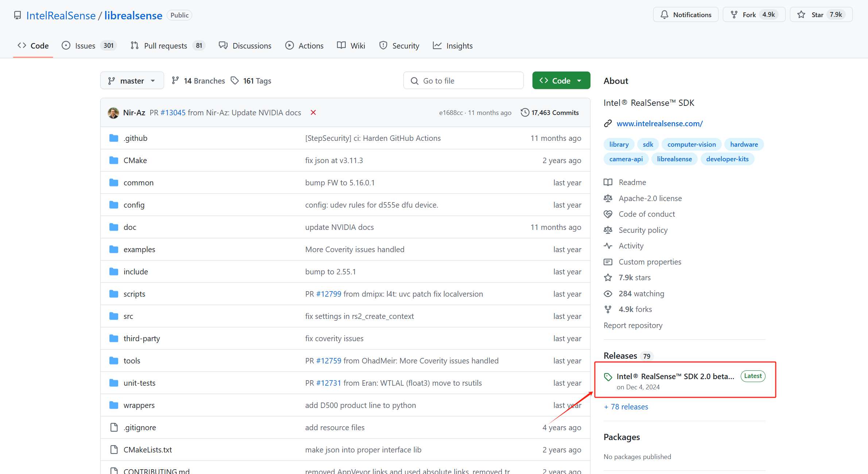Screen dimensions: 868x474
Task: Click the CMake folder icon
Action: coord(114,160)
